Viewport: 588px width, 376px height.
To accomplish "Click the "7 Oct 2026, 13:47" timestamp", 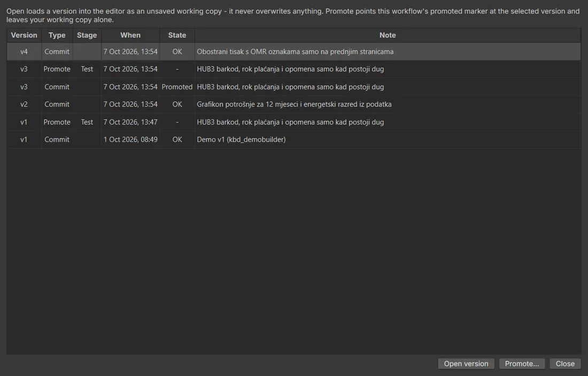I will 130,122.
